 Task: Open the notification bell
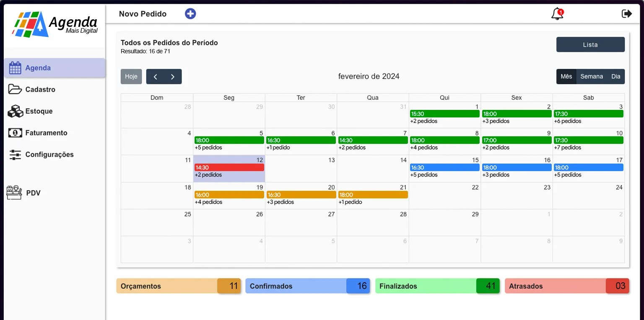tap(557, 14)
